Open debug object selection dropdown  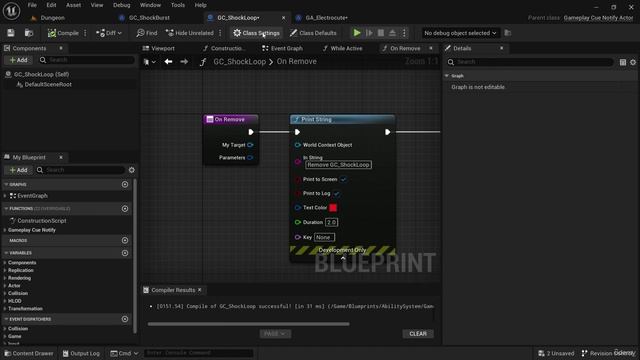click(460, 33)
